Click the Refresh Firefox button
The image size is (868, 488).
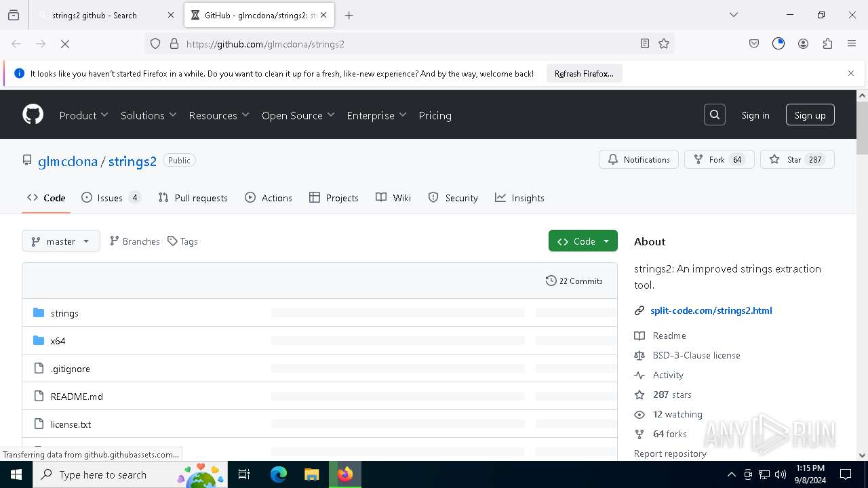coord(584,73)
